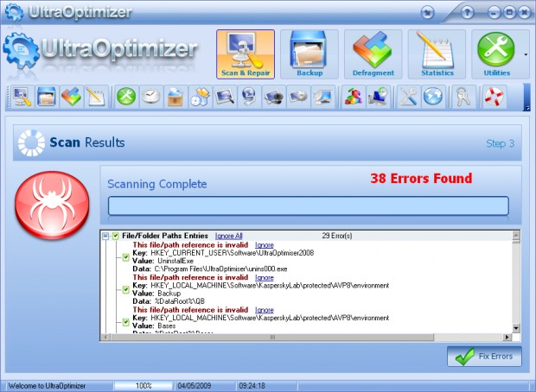The height and width of the screenshot is (392, 536).
Task: Click the results list scroll right arrow
Action: 507,338
